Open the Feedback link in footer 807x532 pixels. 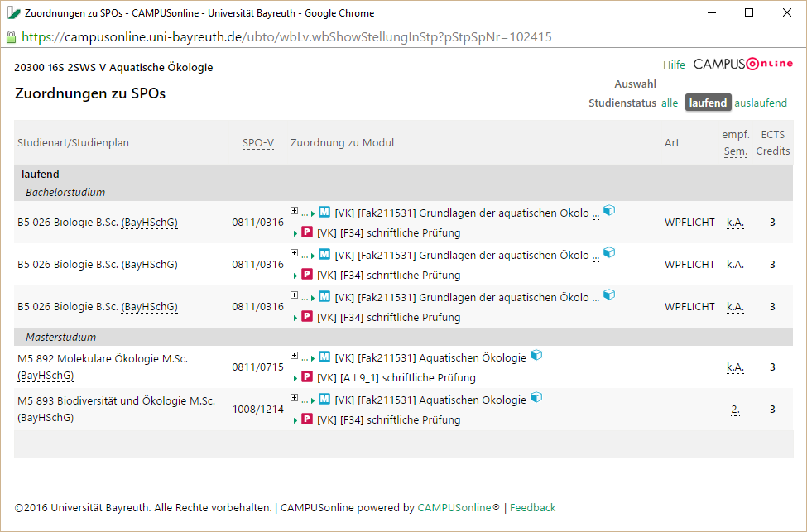(533, 508)
